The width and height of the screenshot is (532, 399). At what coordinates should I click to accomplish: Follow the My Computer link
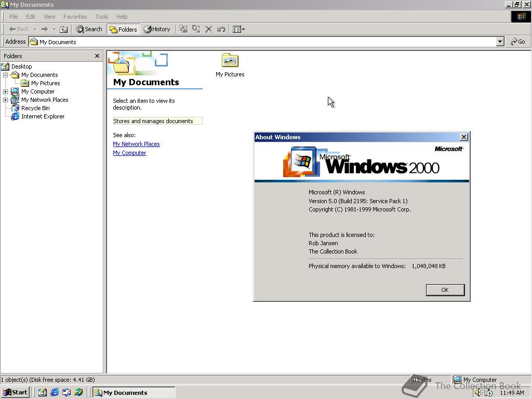(129, 153)
